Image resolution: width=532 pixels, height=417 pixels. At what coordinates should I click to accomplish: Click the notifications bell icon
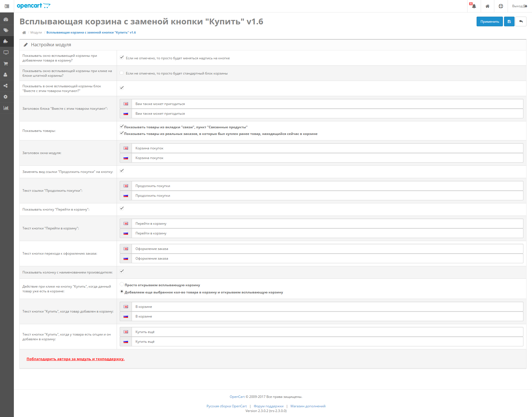tap(474, 6)
